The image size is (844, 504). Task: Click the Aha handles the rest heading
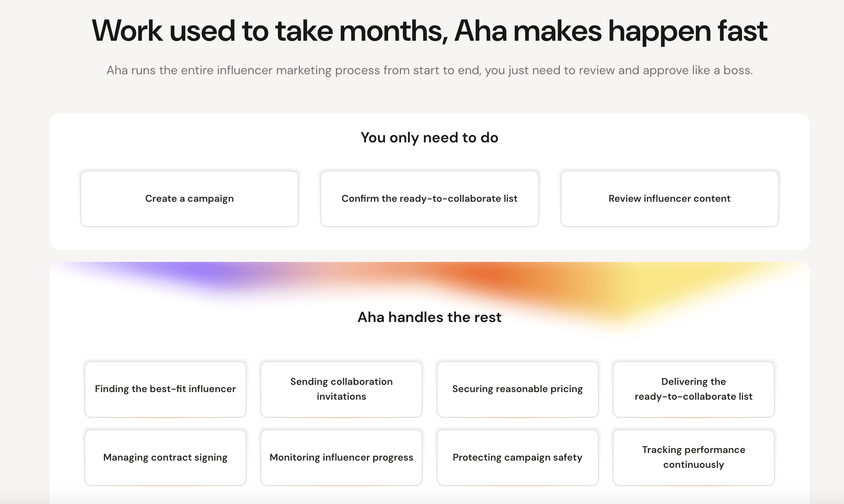429,317
